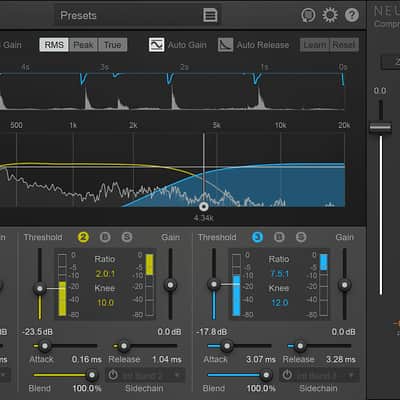This screenshot has height=400, width=400.
Task: Click the 0.16 ms attack value
Action: coord(87,359)
